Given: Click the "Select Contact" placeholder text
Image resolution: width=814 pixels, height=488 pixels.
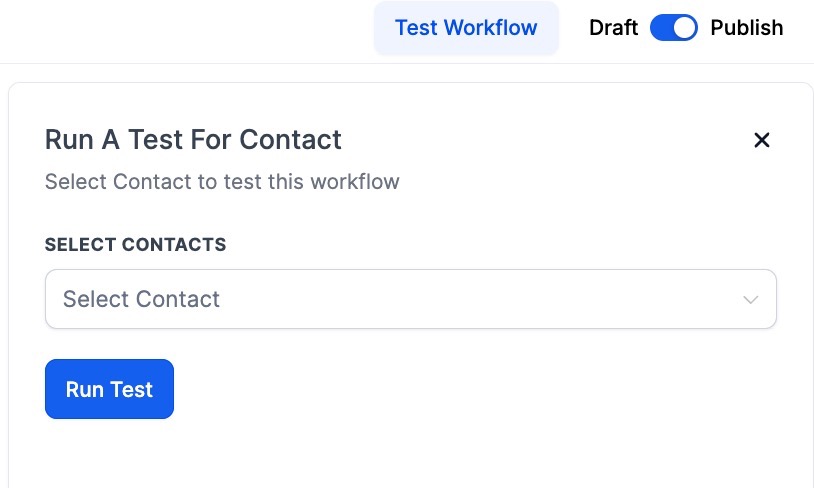Looking at the screenshot, I should click(x=141, y=299).
